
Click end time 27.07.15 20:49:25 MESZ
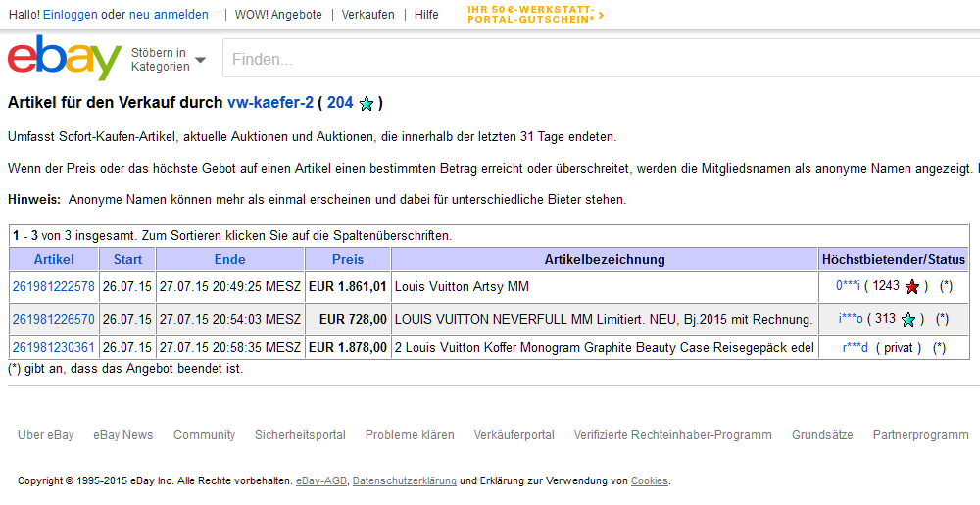click(x=230, y=287)
